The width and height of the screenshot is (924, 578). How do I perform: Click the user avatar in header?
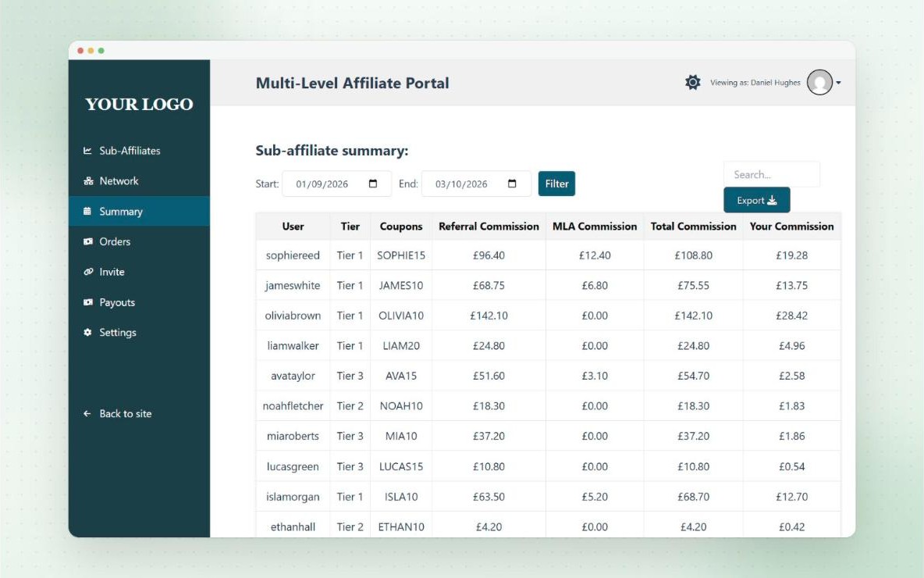click(x=819, y=82)
